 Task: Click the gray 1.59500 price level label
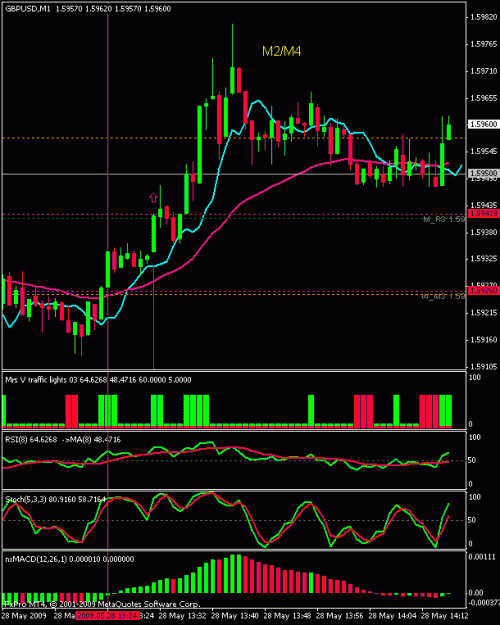483,173
